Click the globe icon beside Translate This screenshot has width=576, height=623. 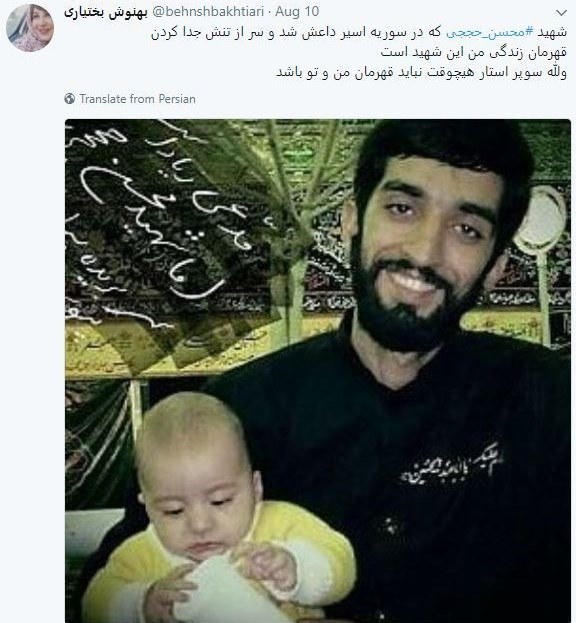coord(70,99)
